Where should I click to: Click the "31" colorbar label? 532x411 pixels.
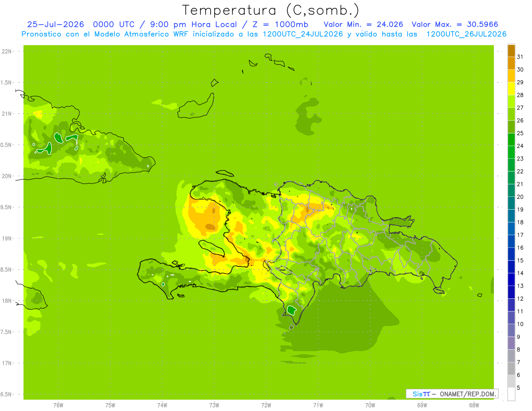tap(520, 57)
